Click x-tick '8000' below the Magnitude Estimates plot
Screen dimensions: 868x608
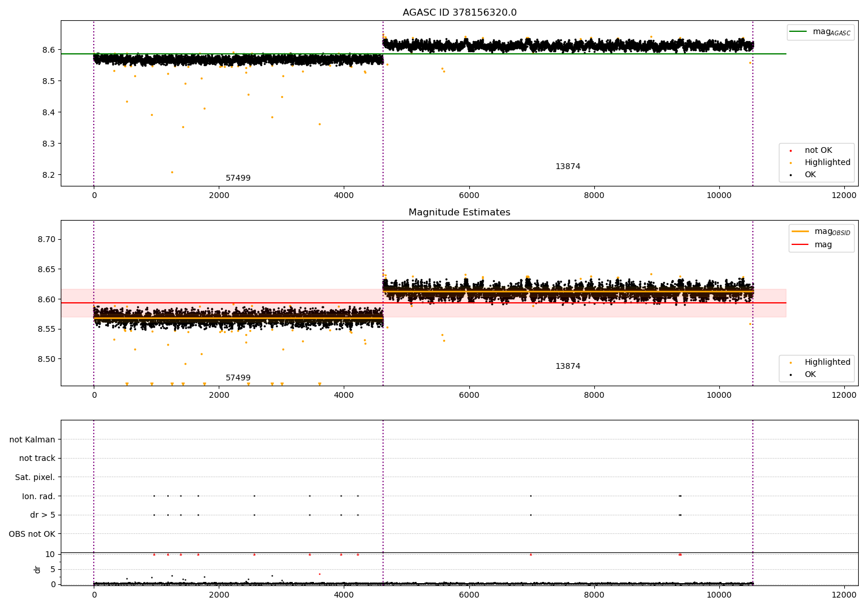click(x=594, y=395)
